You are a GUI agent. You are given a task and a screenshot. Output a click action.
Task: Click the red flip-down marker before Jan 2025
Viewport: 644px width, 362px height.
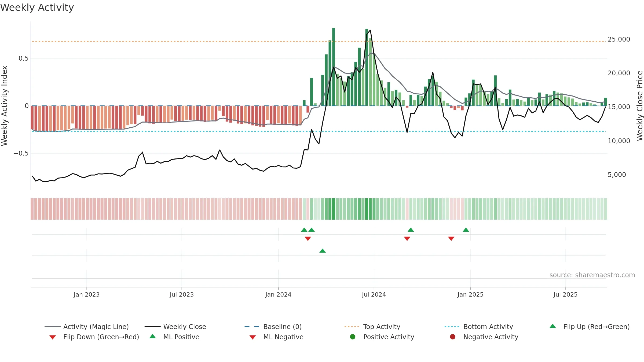[x=451, y=239]
